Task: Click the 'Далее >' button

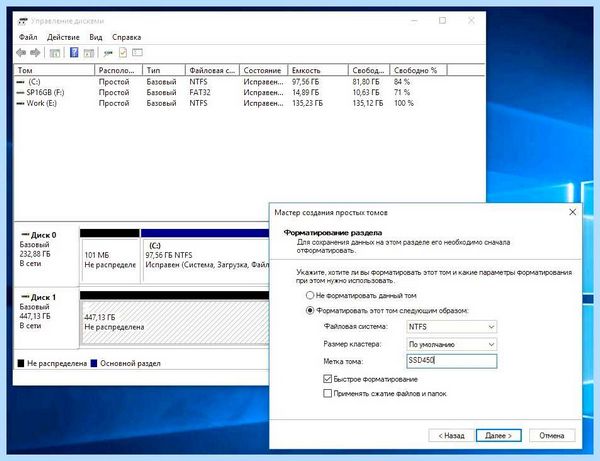Action: click(x=498, y=435)
